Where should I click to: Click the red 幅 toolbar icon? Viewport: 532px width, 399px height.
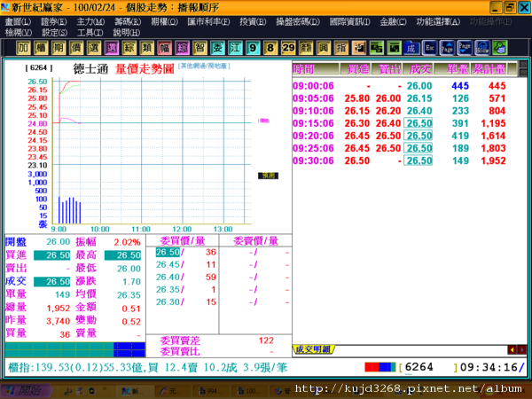click(x=165, y=48)
